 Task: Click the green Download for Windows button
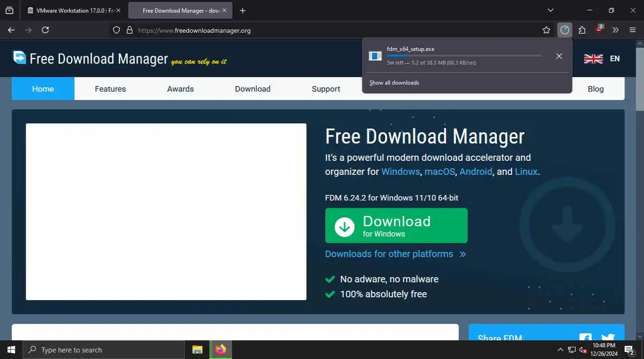pyautogui.click(x=396, y=226)
